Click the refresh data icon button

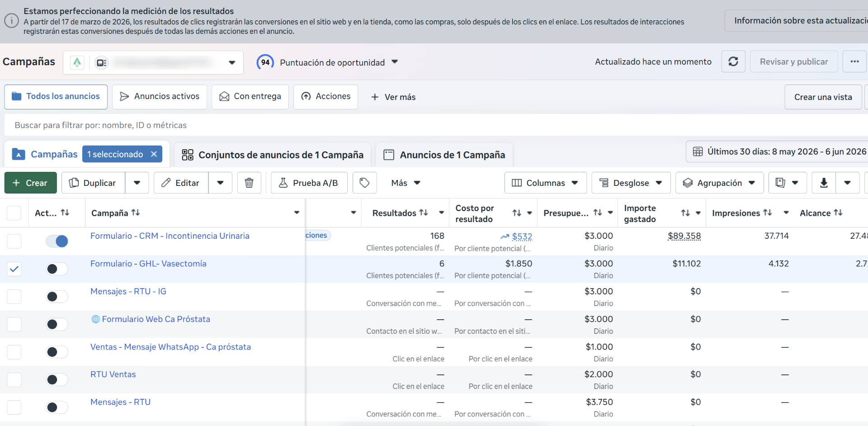733,62
